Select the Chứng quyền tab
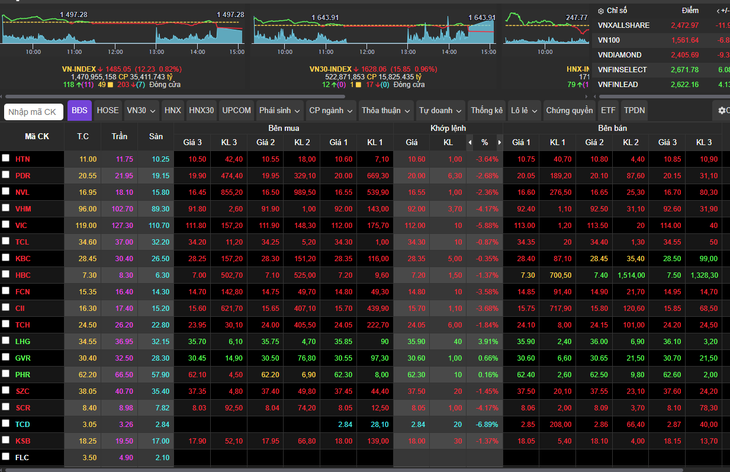This screenshot has height=472, width=730. (569, 111)
